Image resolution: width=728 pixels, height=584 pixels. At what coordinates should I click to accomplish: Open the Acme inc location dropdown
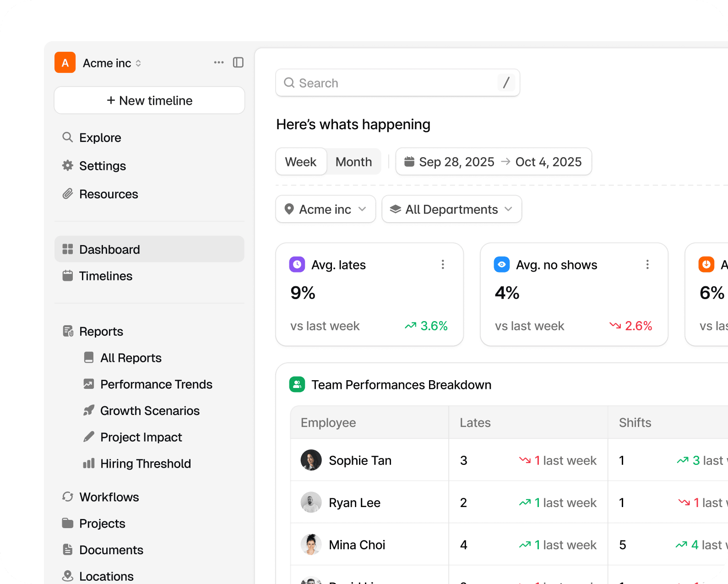(326, 209)
